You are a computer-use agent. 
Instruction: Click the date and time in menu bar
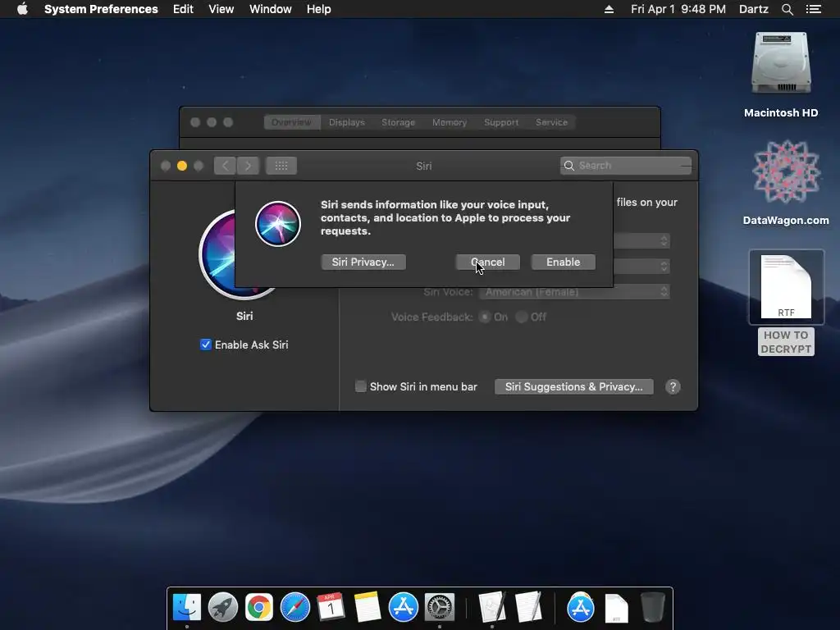point(678,9)
